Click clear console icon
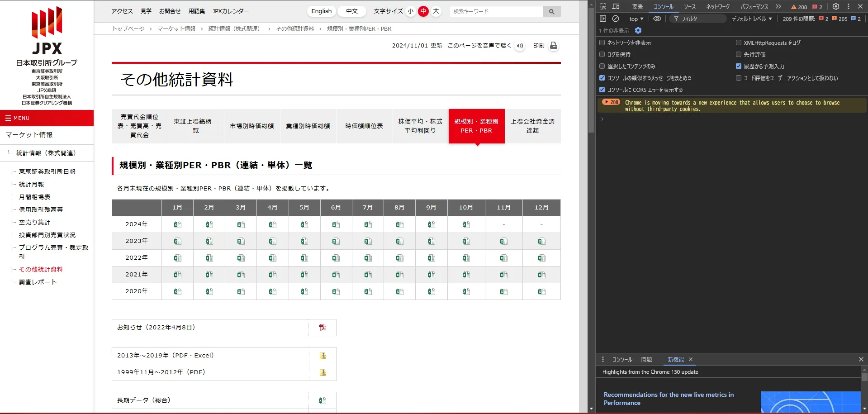 pyautogui.click(x=616, y=19)
